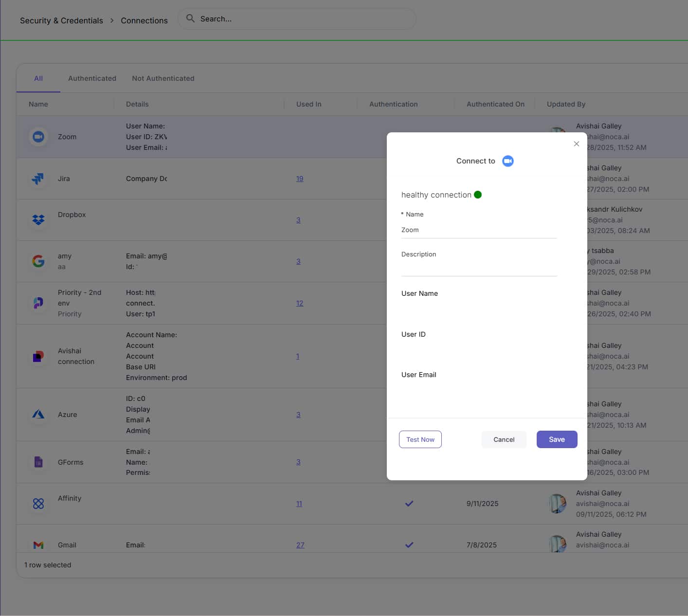Select the All tab

38,78
